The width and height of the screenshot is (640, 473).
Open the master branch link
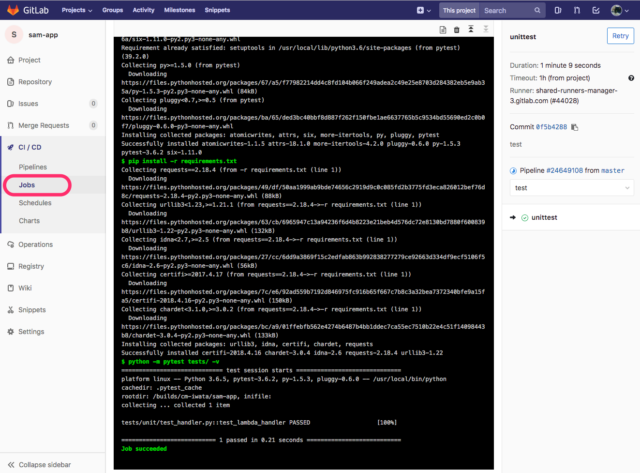(x=613, y=171)
